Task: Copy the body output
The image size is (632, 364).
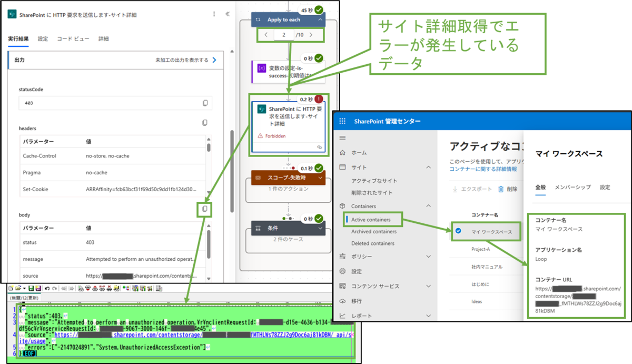Action: coord(205,209)
